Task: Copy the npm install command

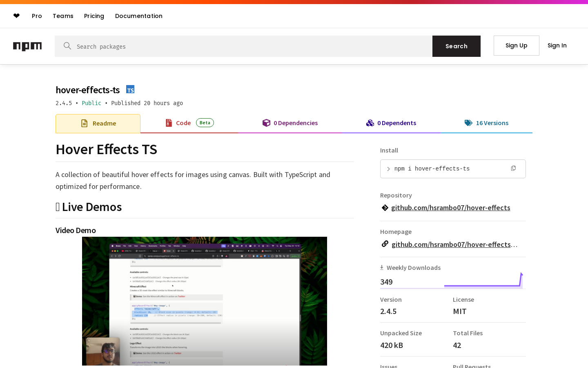Action: (513, 168)
